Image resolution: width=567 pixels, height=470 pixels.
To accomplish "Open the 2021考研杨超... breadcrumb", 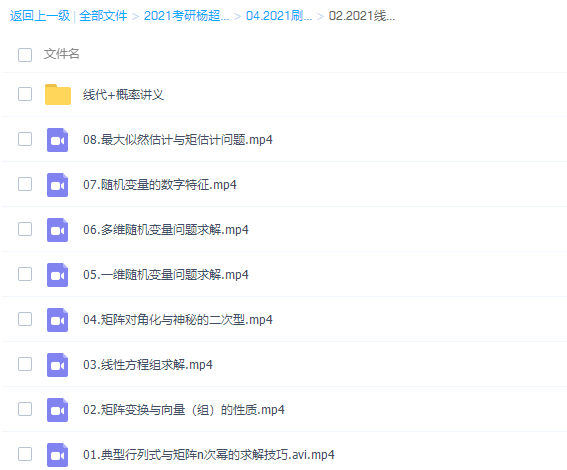I will click(187, 16).
